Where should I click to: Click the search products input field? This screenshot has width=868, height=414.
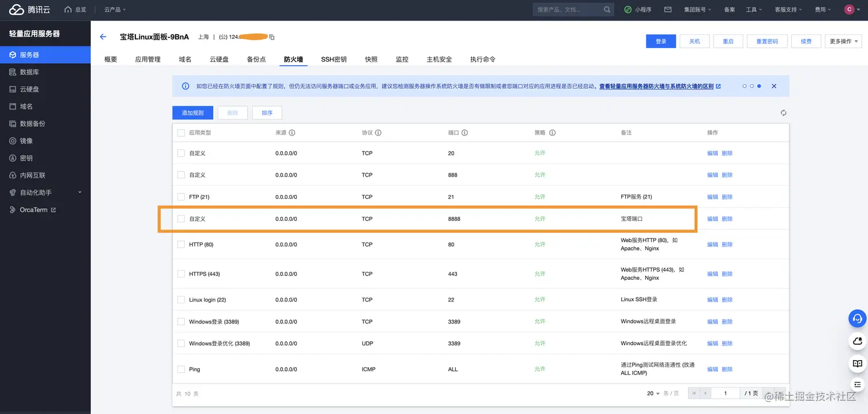click(568, 10)
